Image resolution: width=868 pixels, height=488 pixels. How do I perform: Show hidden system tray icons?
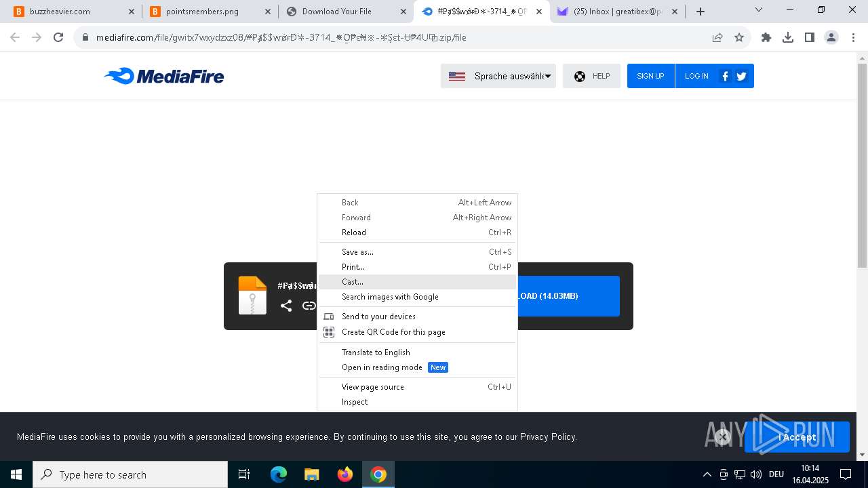tap(707, 474)
